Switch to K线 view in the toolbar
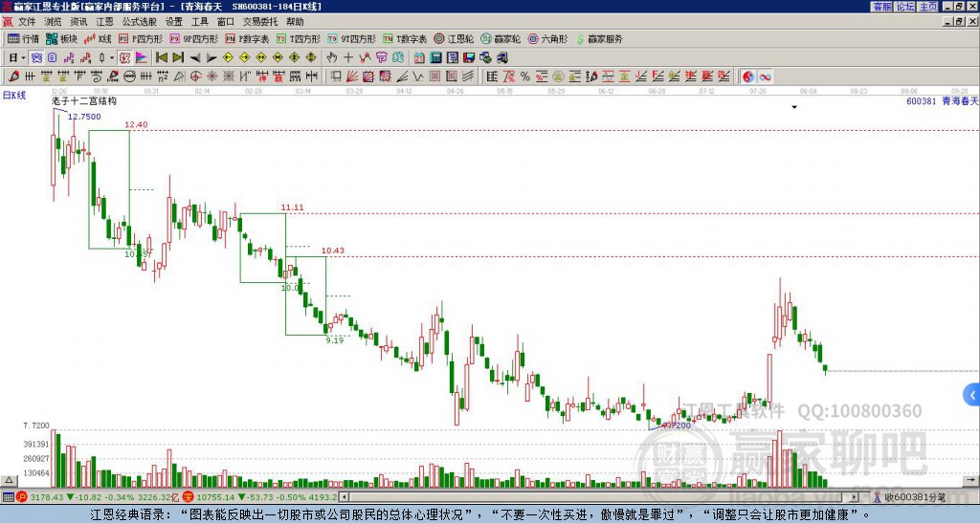Image resolution: width=980 pixels, height=524 pixels. click(98, 38)
